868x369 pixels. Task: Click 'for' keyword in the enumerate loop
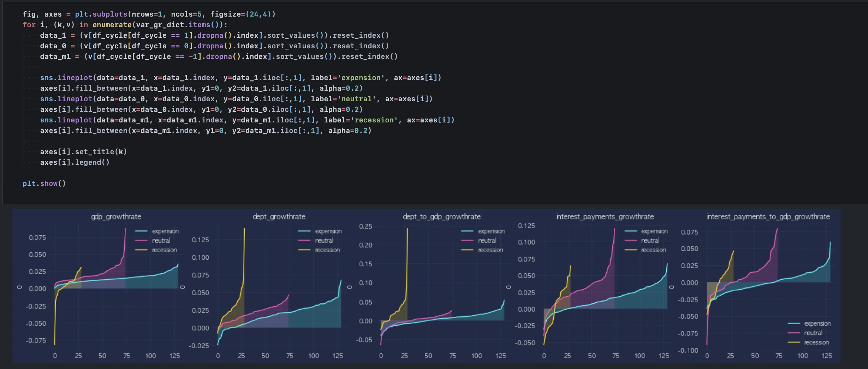click(x=29, y=25)
